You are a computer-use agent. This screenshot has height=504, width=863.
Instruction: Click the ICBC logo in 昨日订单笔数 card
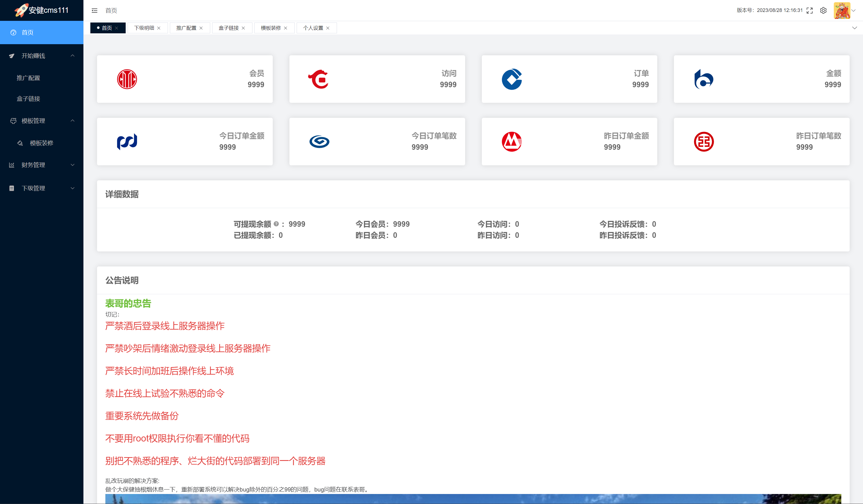point(704,142)
